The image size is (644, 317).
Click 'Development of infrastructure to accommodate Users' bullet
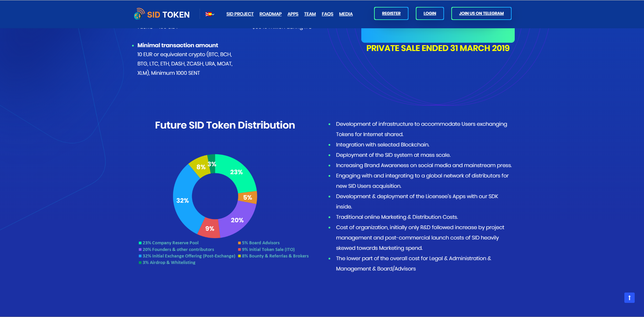pos(421,129)
